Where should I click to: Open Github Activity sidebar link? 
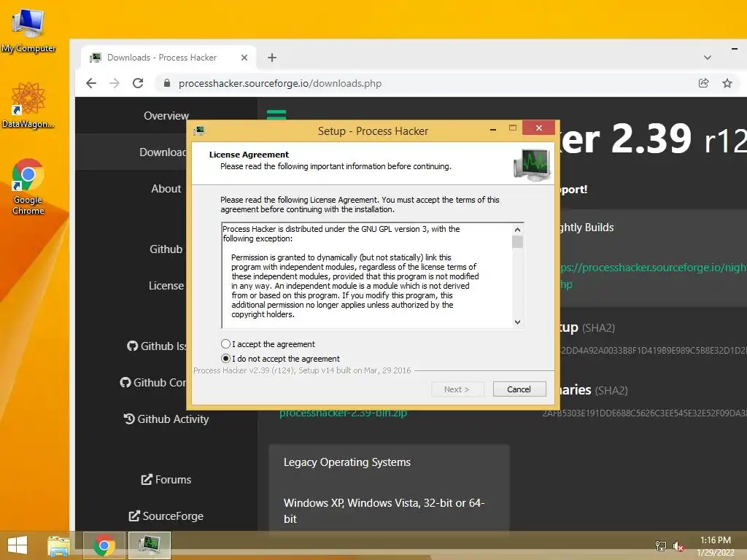click(166, 419)
